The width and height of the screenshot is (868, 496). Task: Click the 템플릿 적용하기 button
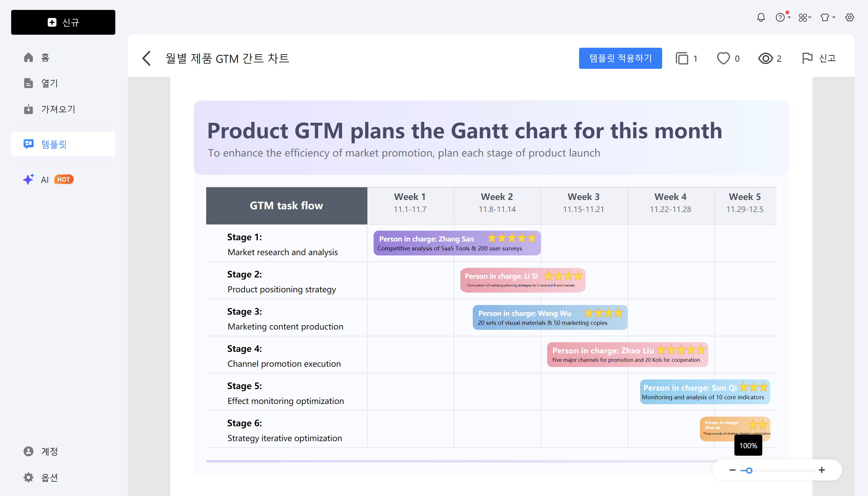pyautogui.click(x=620, y=58)
